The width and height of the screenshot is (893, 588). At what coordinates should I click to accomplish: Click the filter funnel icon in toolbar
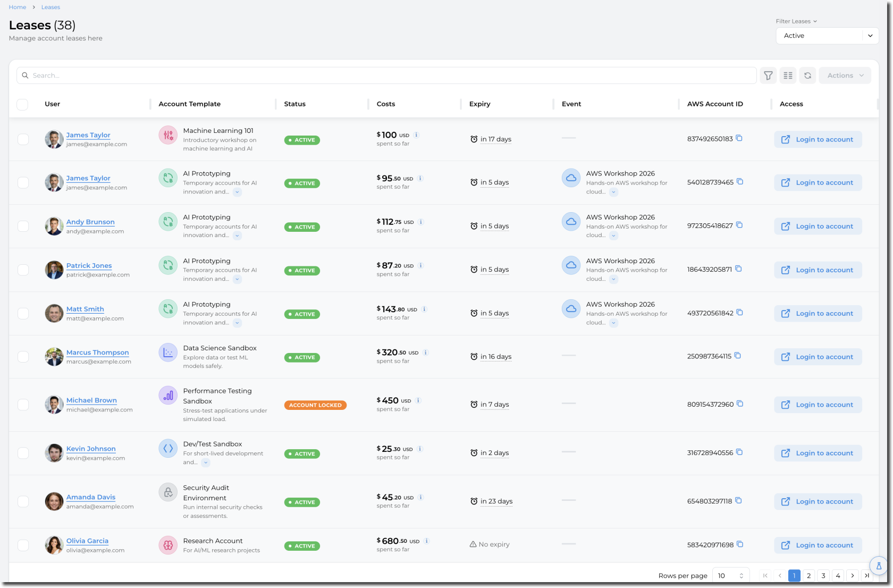pyautogui.click(x=768, y=75)
